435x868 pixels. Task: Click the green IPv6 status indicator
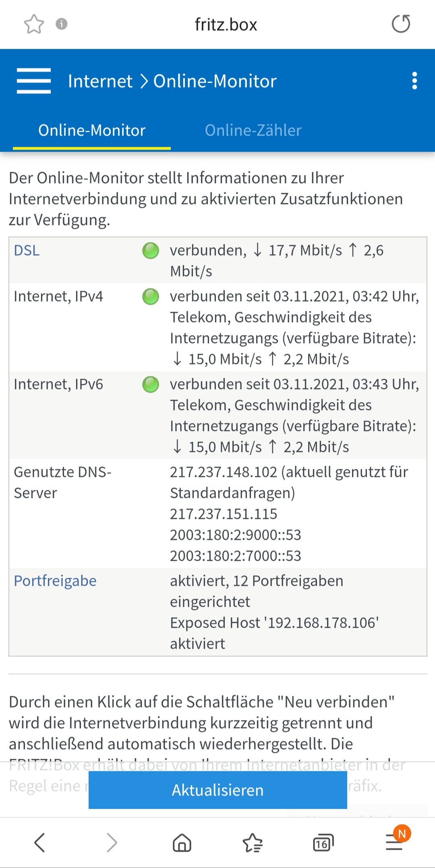[x=151, y=384]
